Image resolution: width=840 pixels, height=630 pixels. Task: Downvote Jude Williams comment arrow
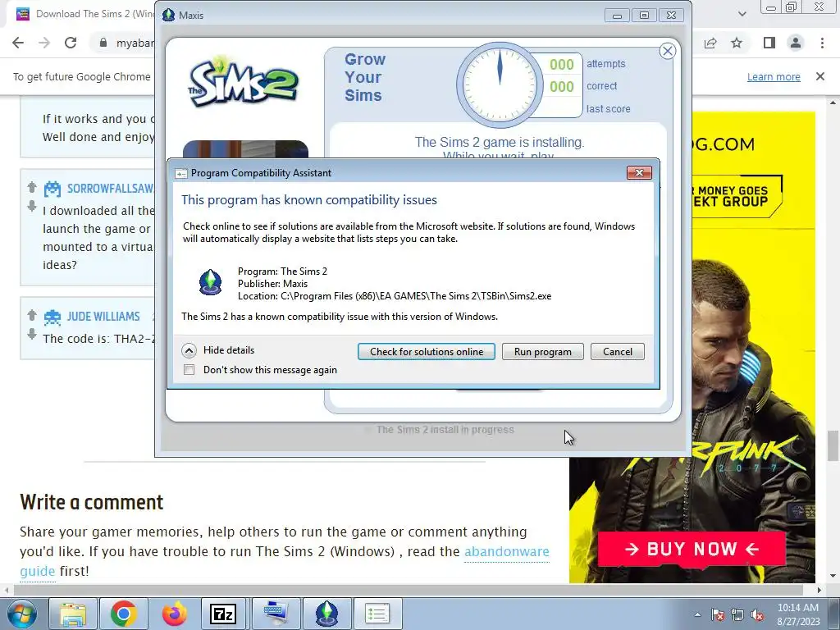pos(32,334)
